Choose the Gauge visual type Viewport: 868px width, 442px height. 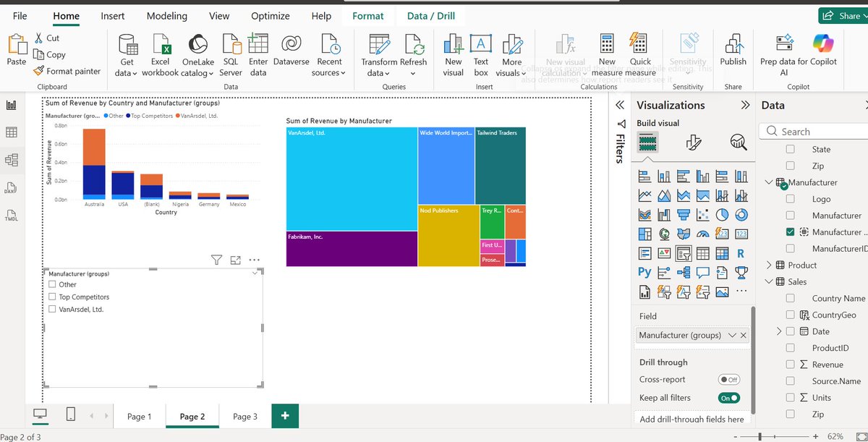[x=702, y=234]
